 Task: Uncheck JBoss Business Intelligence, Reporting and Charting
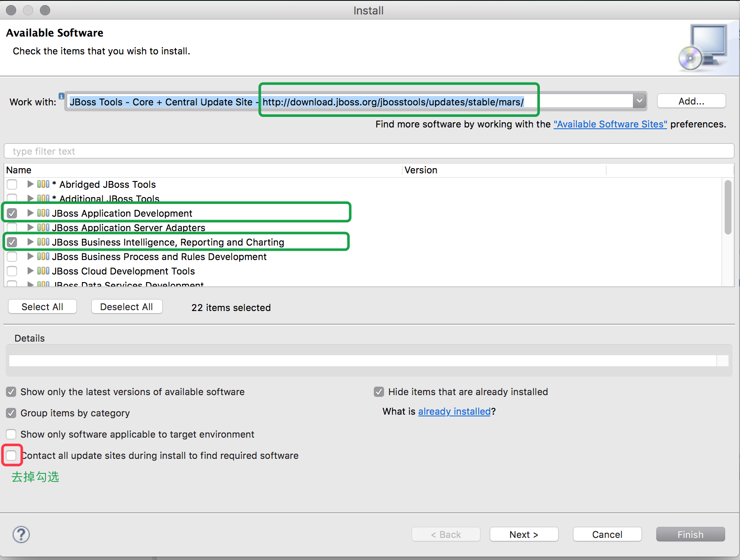12,242
